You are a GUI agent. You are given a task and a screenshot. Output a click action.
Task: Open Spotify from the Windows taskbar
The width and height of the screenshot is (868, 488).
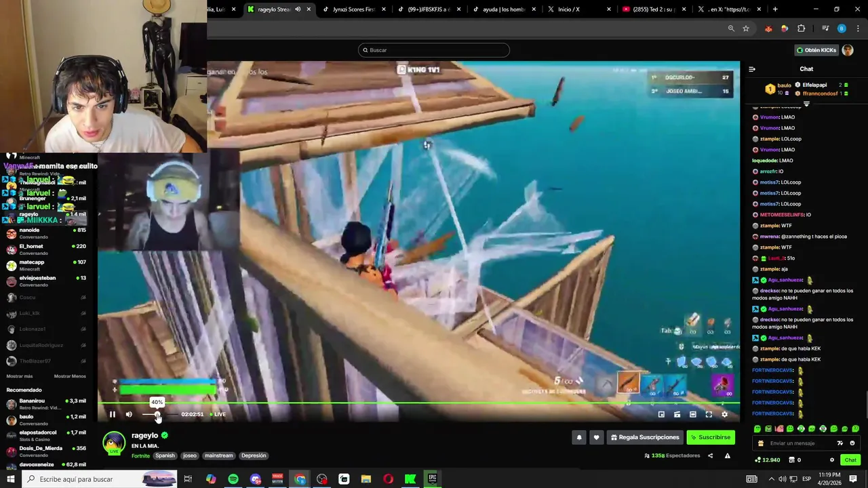233,479
